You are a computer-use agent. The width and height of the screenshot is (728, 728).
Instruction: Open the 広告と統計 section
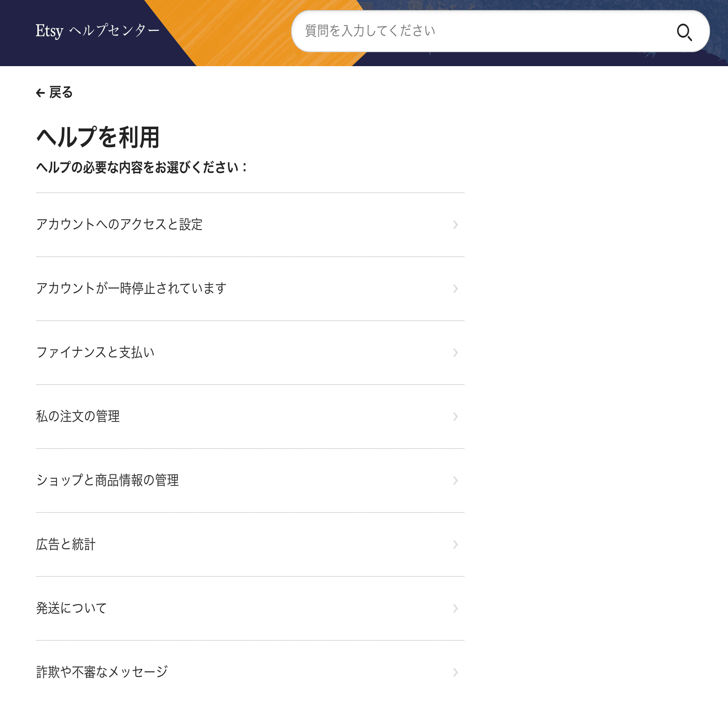coord(66,544)
